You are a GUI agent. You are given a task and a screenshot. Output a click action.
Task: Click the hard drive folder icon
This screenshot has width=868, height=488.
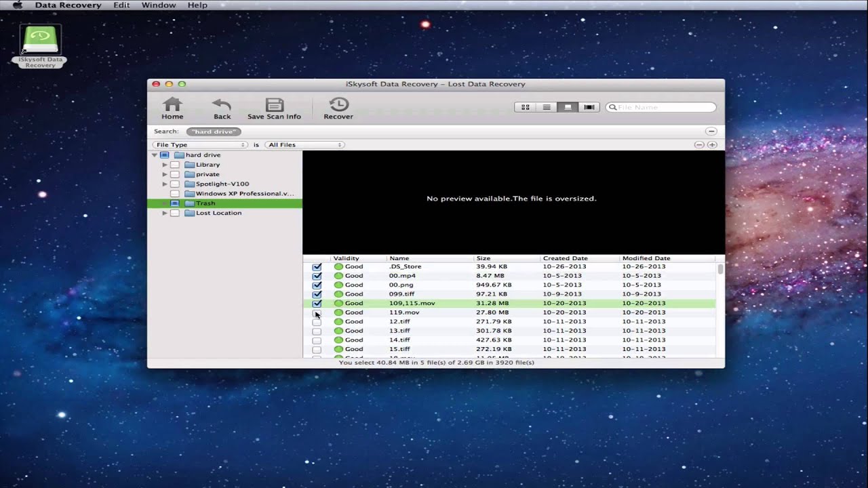point(179,155)
